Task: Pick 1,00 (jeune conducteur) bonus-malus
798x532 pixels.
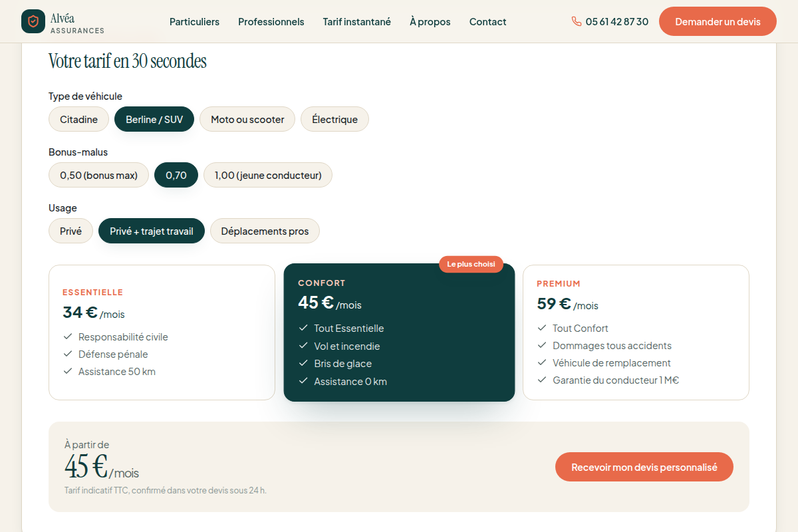Action: (268, 175)
